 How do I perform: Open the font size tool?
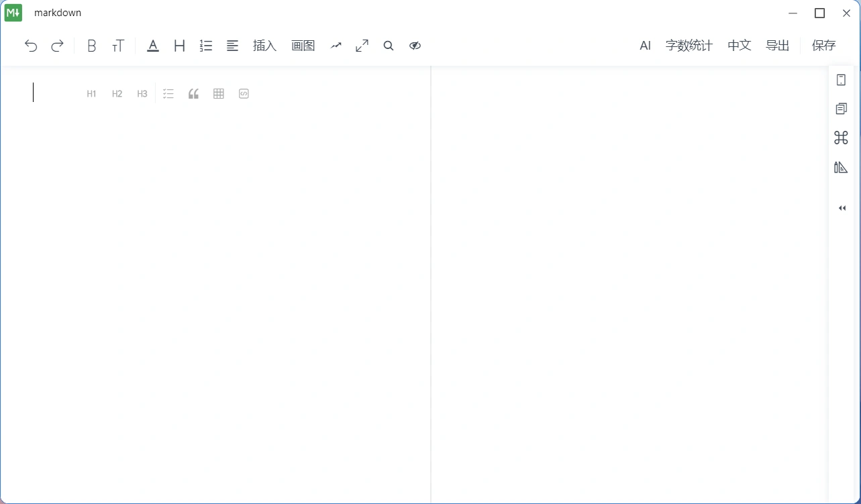(118, 46)
